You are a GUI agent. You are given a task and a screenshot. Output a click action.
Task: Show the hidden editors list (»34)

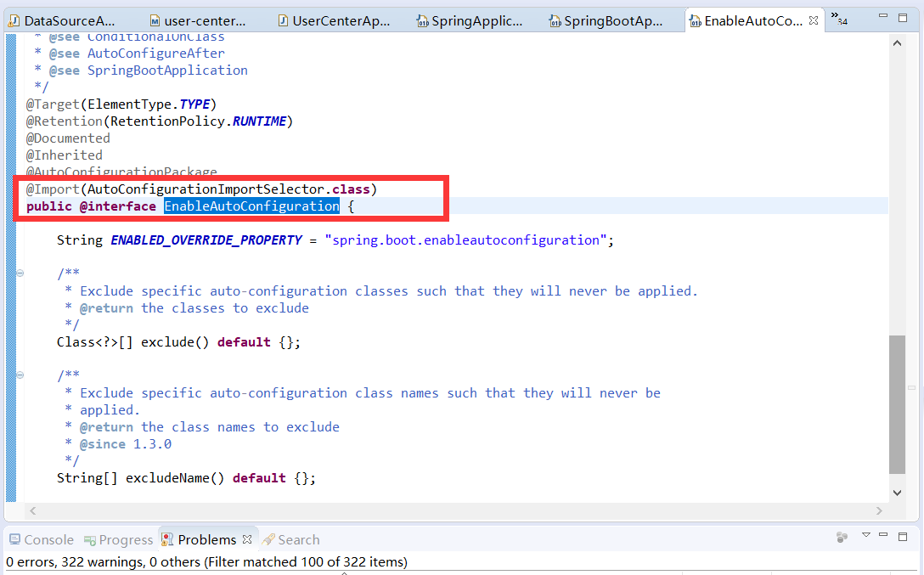click(839, 19)
